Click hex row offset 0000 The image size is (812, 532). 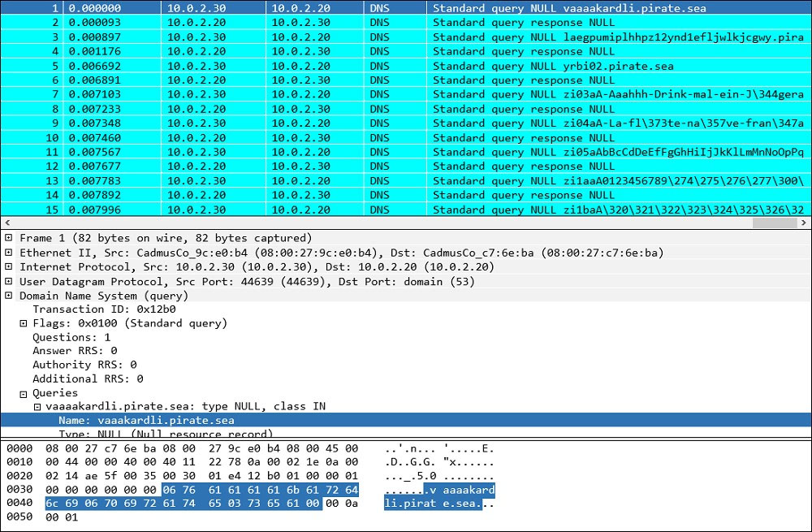click(x=19, y=448)
